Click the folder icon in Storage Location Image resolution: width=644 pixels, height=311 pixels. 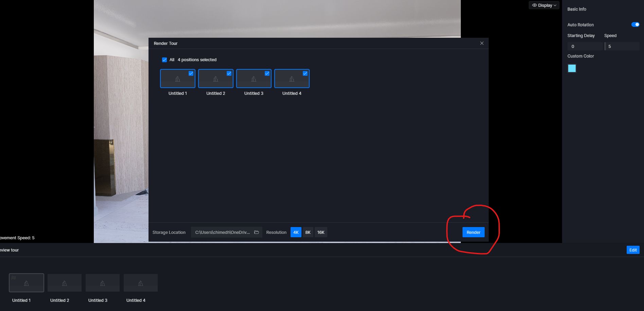click(257, 232)
